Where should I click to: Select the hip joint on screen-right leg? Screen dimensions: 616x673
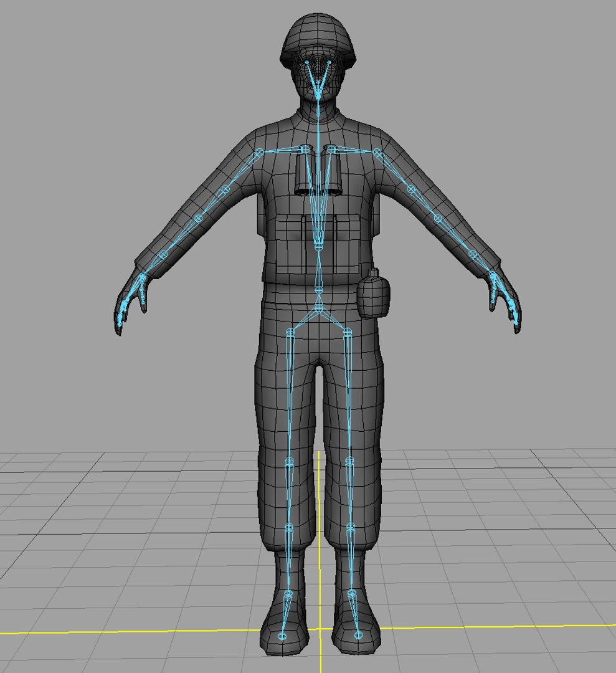pyautogui.click(x=348, y=332)
